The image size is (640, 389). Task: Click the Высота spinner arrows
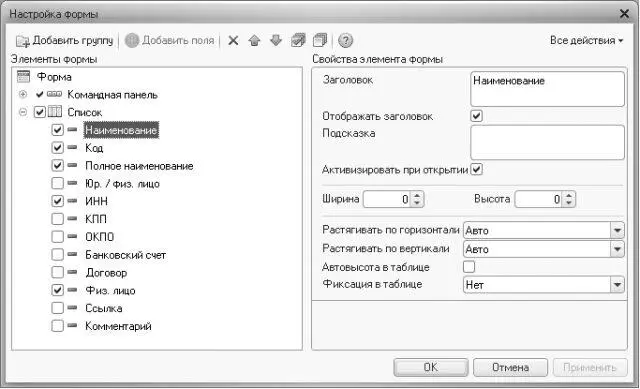[x=569, y=199]
